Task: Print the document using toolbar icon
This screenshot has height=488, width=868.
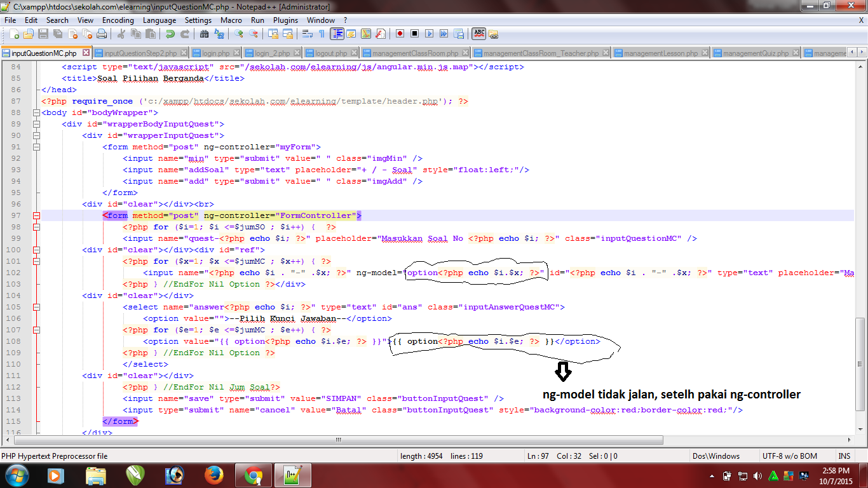Action: 101,34
